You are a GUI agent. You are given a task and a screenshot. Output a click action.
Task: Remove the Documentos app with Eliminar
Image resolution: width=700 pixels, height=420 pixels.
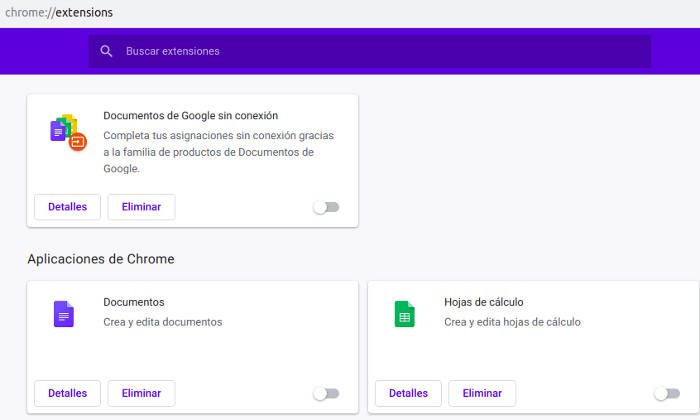[x=141, y=393]
